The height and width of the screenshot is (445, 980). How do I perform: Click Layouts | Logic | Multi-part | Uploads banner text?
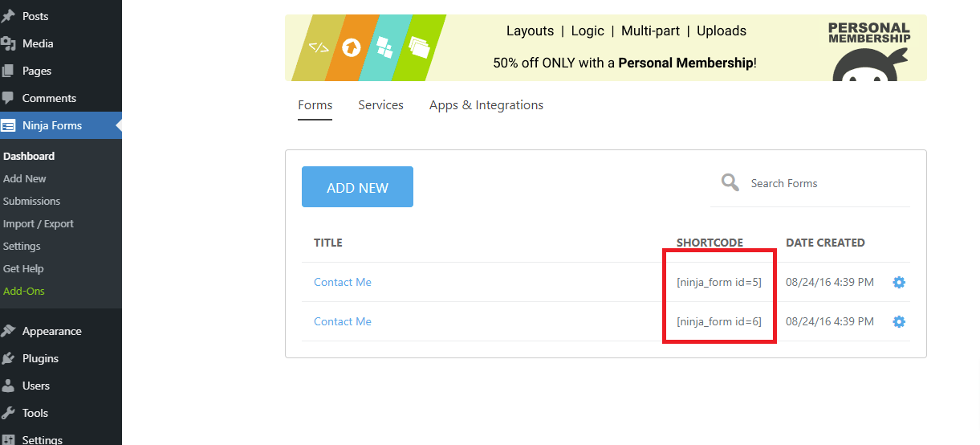click(626, 31)
